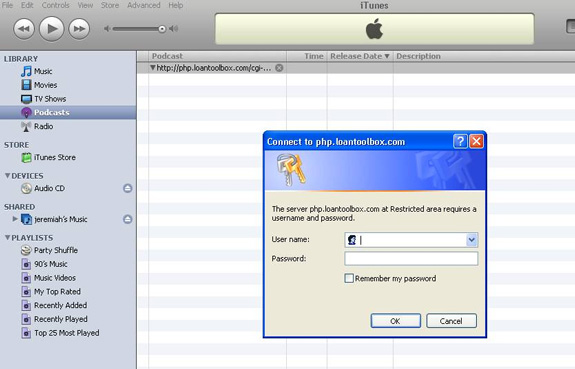Open the TV Shows library icon
This screenshot has width=575, height=369.
26,99
